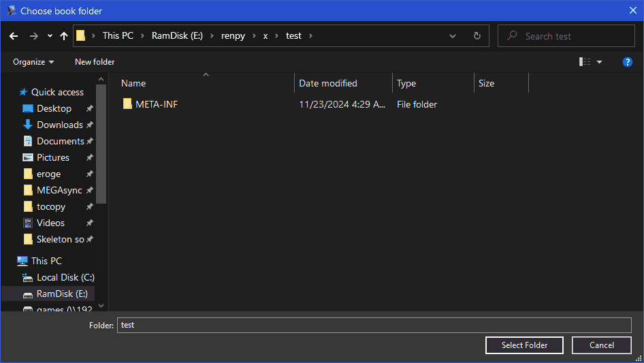The image size is (644, 363).
Task: Open Local Disk (C:) in sidebar
Action: pyautogui.click(x=65, y=277)
